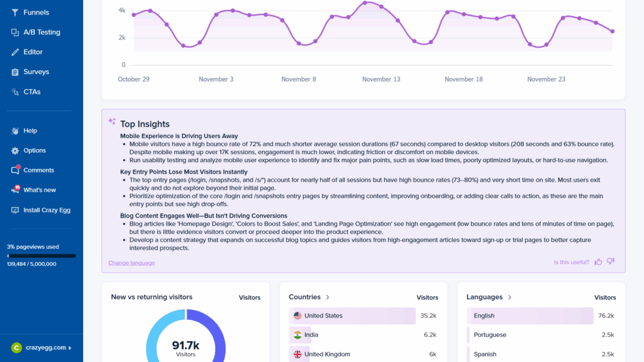
Task: Click the A/B Testing sidebar icon
Action: (x=15, y=32)
